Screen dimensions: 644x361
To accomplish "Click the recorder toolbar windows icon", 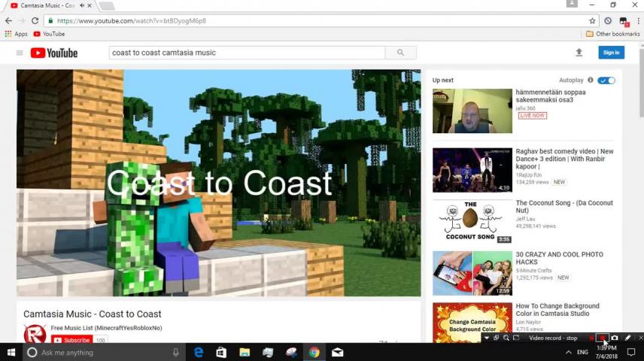I will point(496,338).
